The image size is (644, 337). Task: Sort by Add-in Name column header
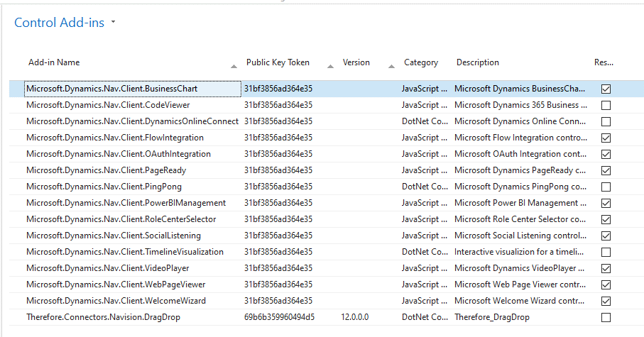(x=54, y=62)
